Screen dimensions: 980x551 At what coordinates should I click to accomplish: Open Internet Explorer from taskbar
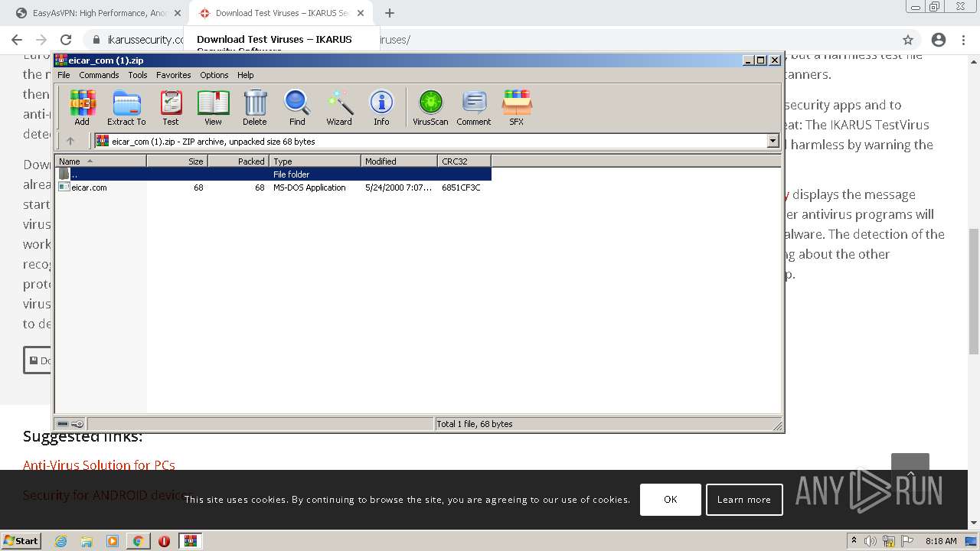click(x=60, y=540)
